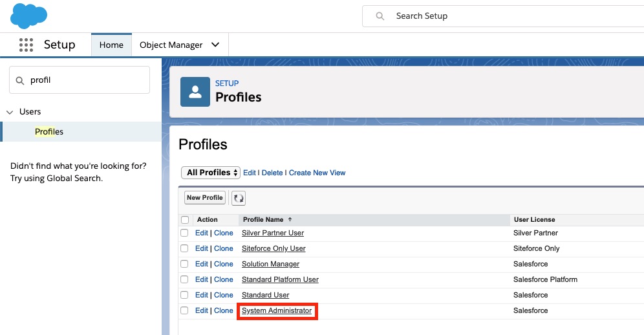The width and height of the screenshot is (644, 335).
Task: Check the Siteforce Only User row checkbox
Action: [184, 249]
